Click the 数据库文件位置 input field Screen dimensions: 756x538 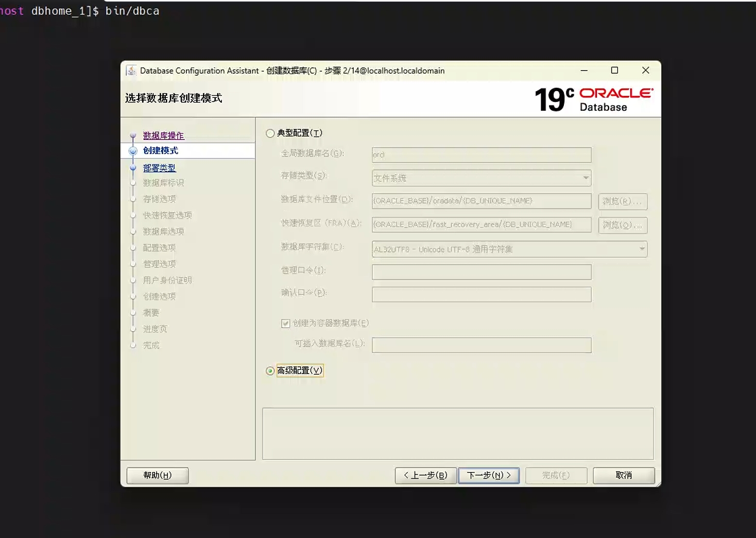[x=482, y=201]
